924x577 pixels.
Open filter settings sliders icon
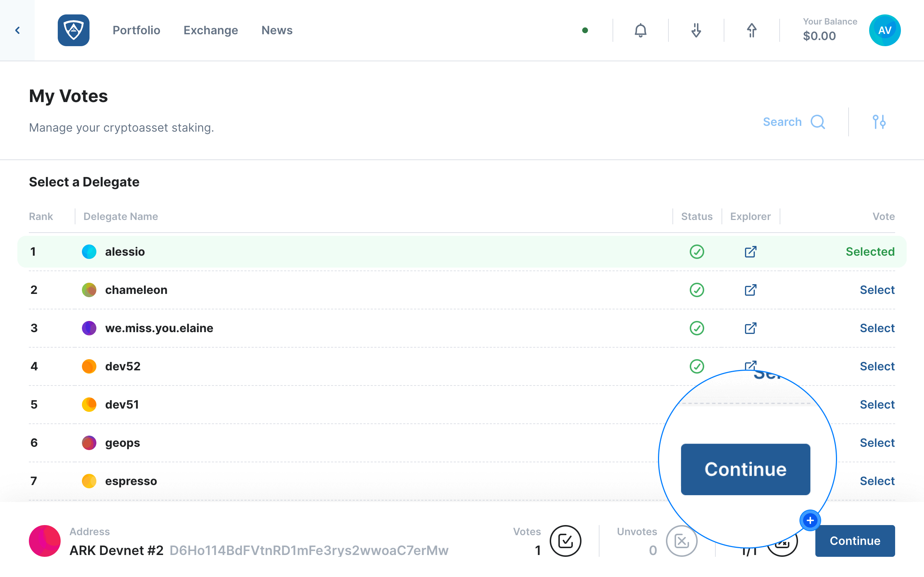click(879, 122)
